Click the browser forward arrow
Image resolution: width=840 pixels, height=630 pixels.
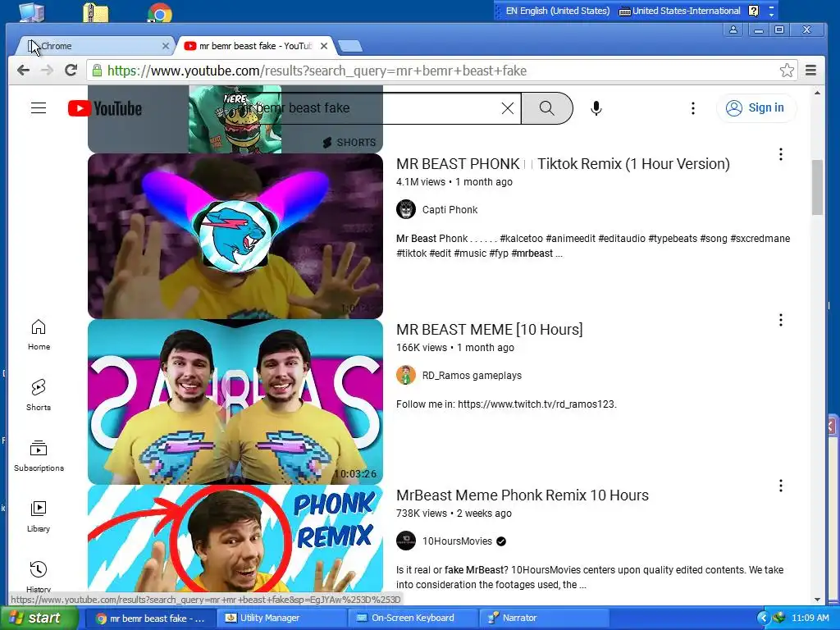click(47, 71)
